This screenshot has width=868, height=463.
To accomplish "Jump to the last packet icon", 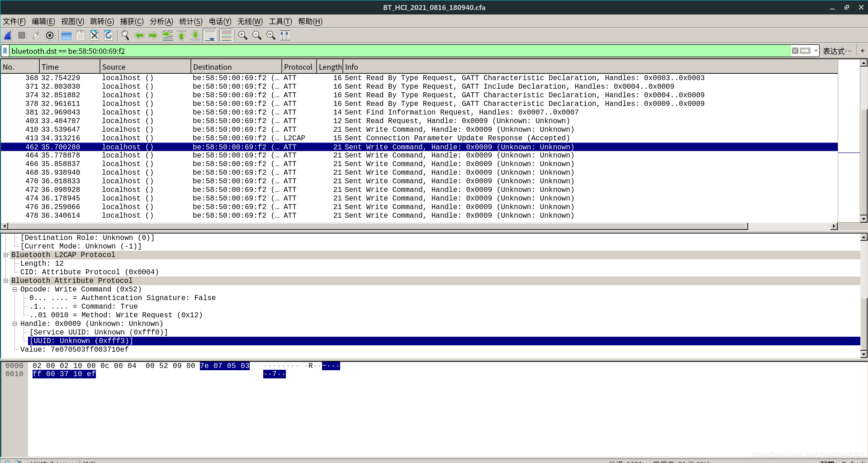I will pyautogui.click(x=195, y=35).
